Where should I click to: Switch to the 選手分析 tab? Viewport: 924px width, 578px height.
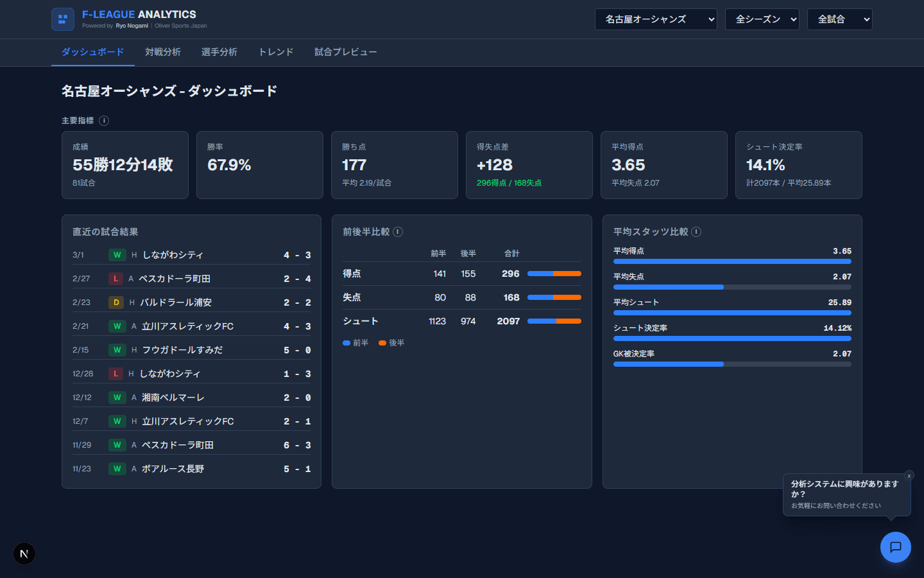(x=219, y=52)
